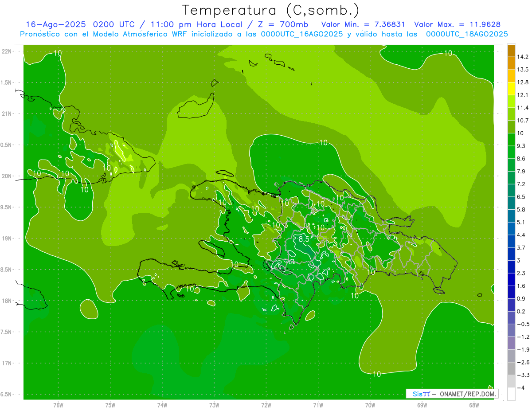Select the 'Valor Max. = 11.9628' readout
532x411 pixels.
[457, 24]
